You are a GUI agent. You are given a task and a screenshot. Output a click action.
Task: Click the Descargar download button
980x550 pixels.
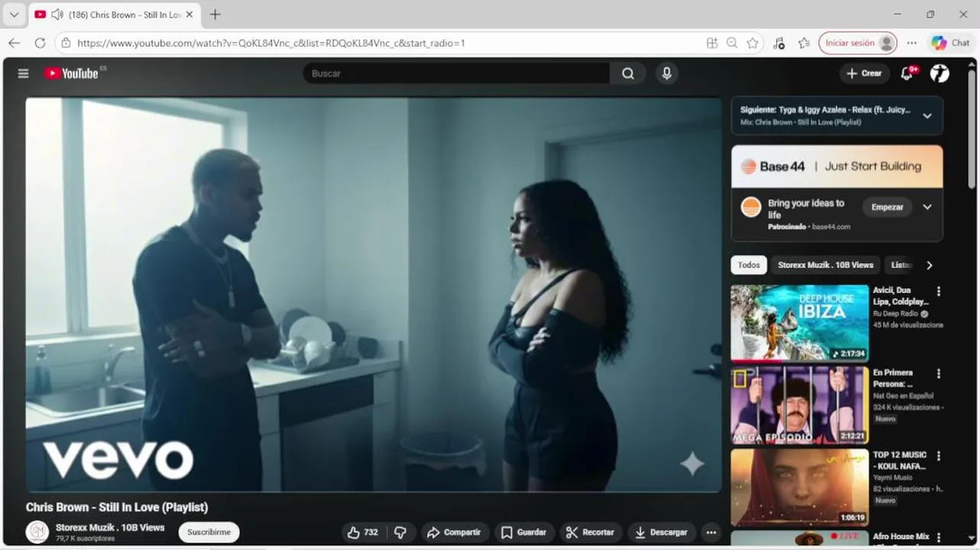pyautogui.click(x=661, y=532)
